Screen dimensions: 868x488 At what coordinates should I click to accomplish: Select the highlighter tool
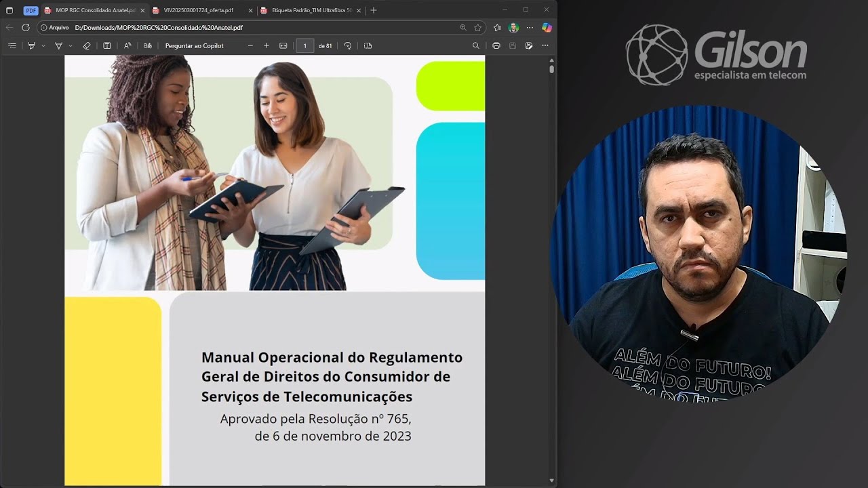coord(31,45)
